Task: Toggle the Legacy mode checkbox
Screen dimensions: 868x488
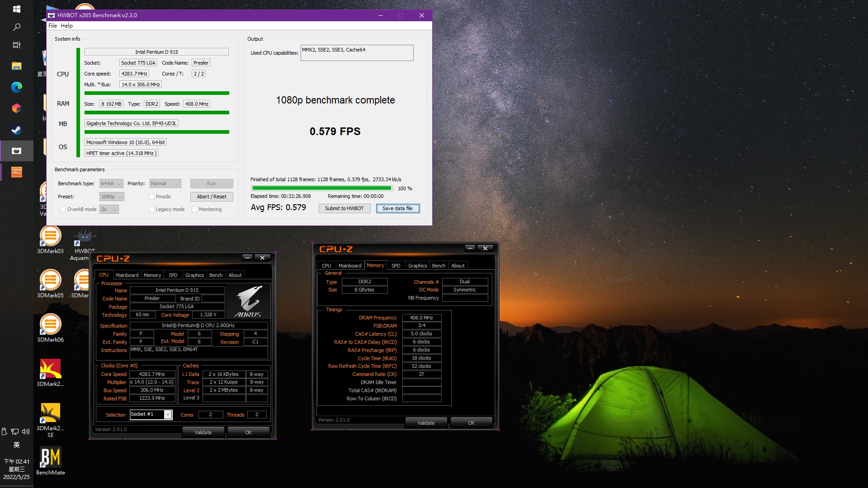Action: (x=151, y=209)
